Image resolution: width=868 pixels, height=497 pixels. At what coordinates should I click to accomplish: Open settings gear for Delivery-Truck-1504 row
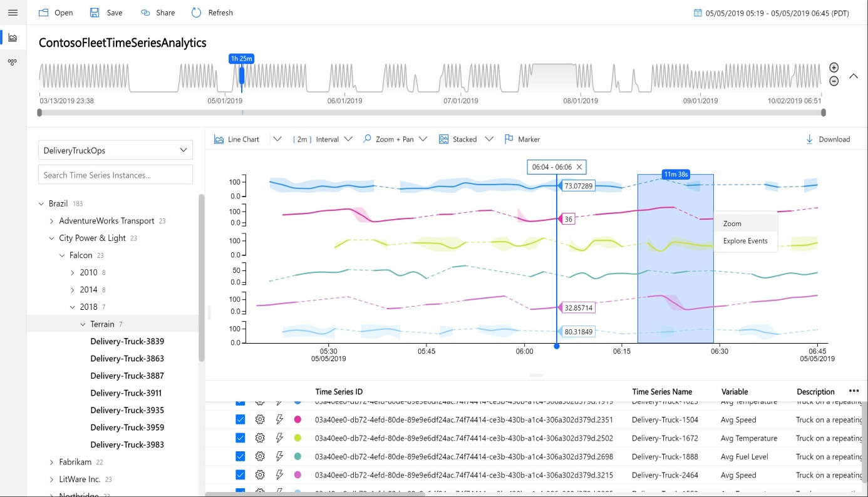(x=260, y=420)
